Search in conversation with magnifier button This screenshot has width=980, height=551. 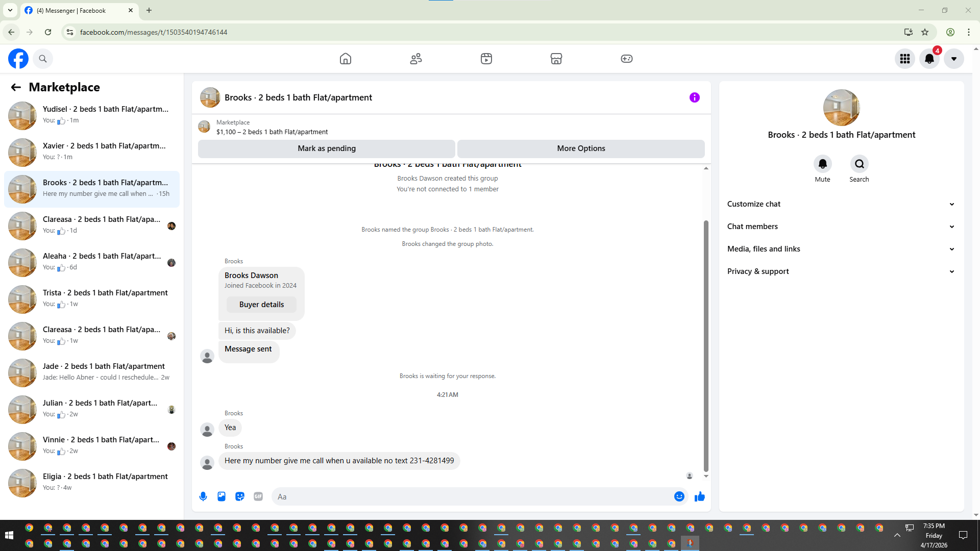coord(859,164)
